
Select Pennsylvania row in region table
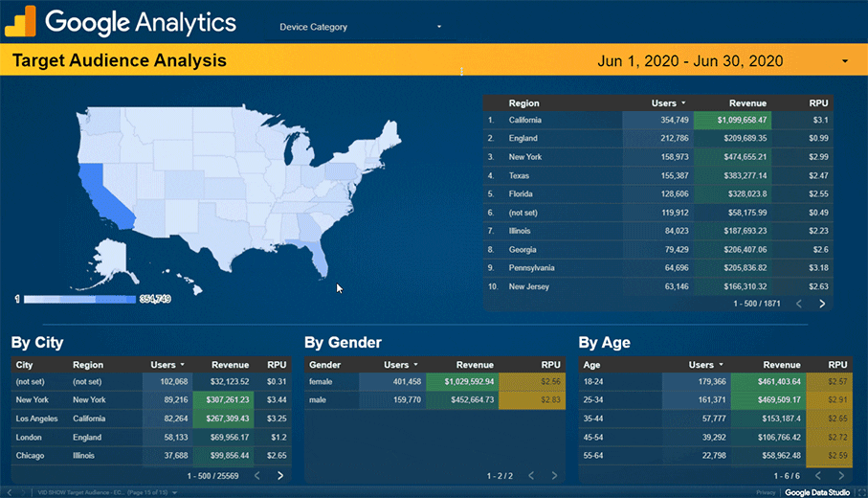(658, 268)
